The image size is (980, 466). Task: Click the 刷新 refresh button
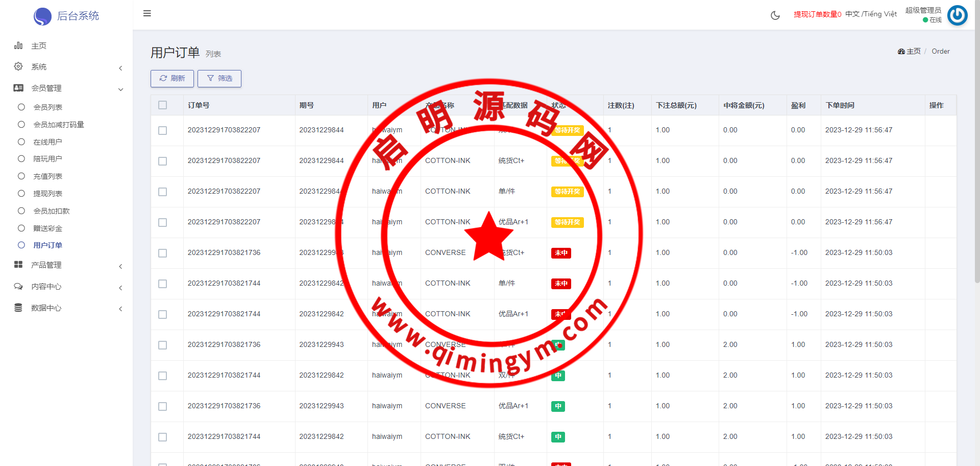tap(172, 79)
